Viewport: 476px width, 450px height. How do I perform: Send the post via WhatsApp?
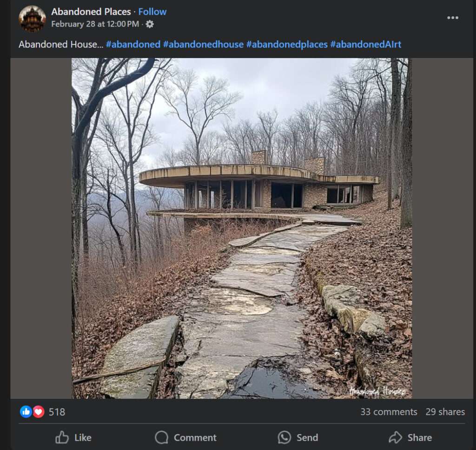pos(298,437)
